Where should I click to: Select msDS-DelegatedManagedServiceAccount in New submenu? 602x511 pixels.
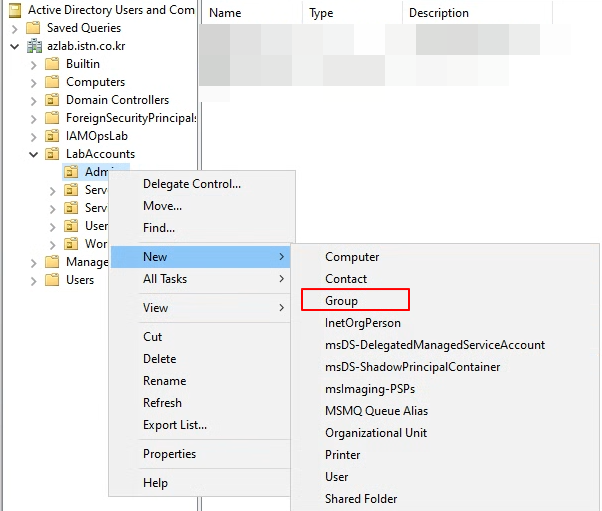tap(445, 345)
